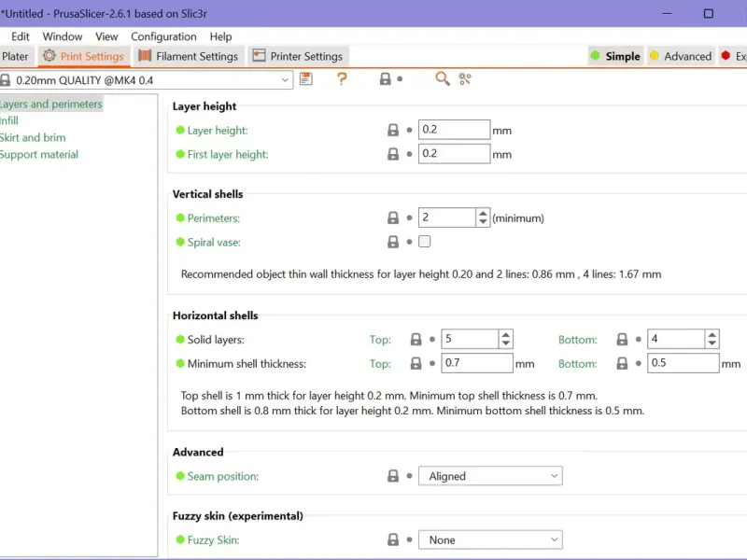Select Infill in the sidebar

click(9, 120)
